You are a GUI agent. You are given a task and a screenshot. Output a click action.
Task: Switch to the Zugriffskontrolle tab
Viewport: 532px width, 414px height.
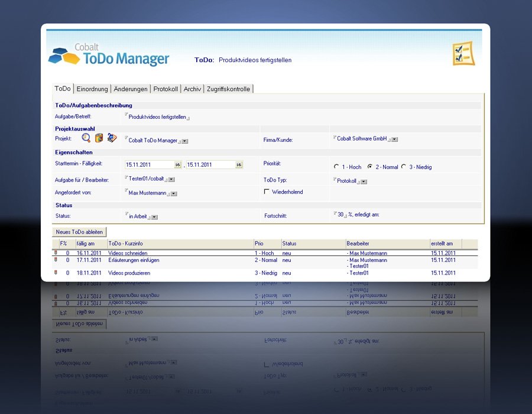point(228,89)
